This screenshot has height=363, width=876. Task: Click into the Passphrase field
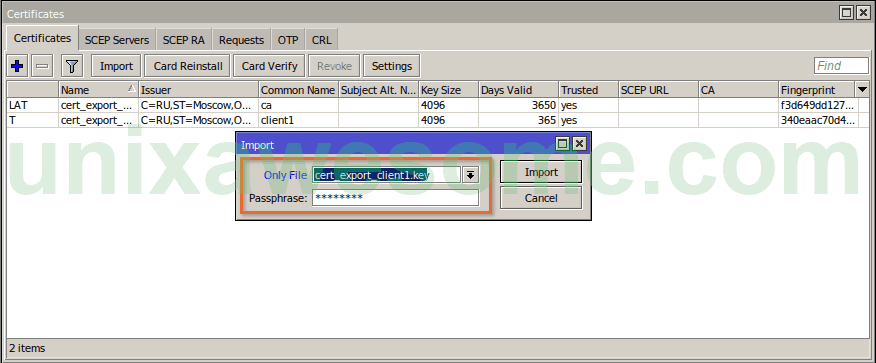click(395, 198)
